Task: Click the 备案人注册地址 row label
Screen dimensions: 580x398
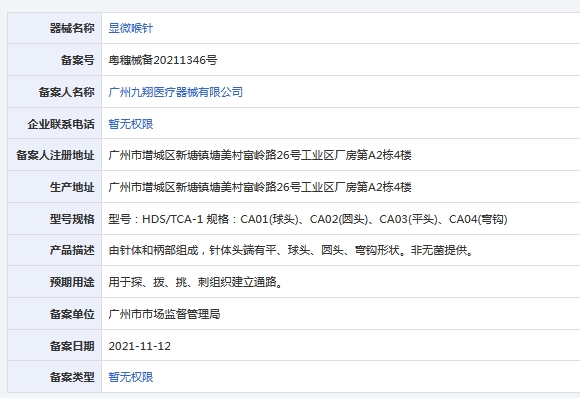Action: [x=55, y=155]
